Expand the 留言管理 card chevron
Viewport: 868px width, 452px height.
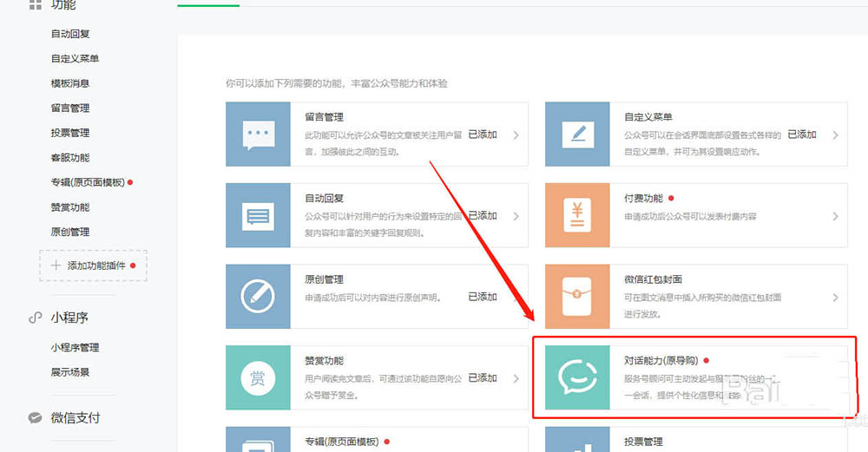[516, 135]
